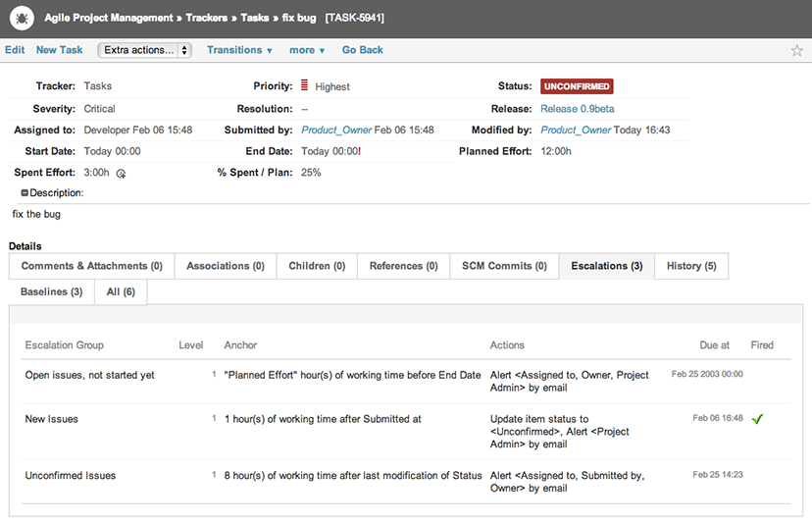Click the UNCONFIRMED status badge
812x523 pixels.
point(577,86)
